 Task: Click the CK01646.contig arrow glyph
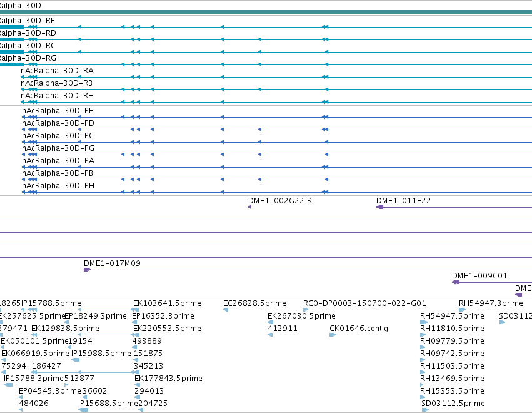tap(333, 335)
